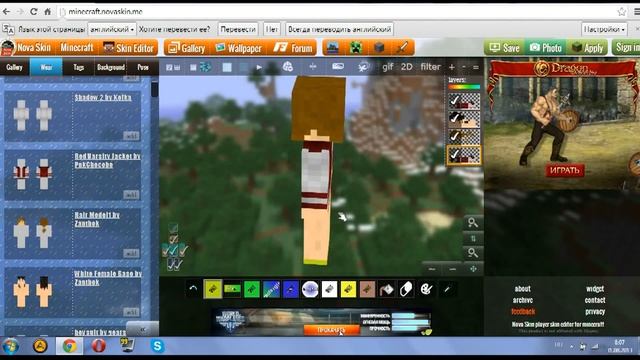
Task: Open Skype from the taskbar
Action: pos(157,346)
